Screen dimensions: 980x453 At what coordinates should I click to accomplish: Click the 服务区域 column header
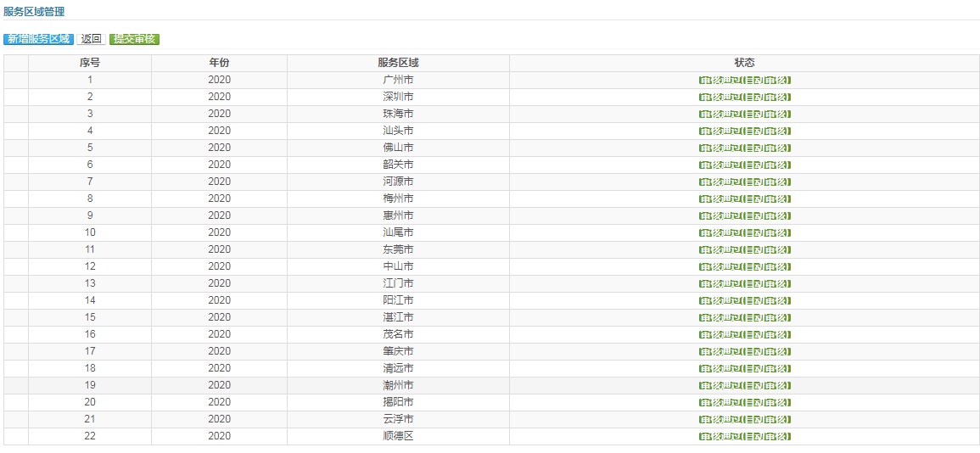pos(398,63)
